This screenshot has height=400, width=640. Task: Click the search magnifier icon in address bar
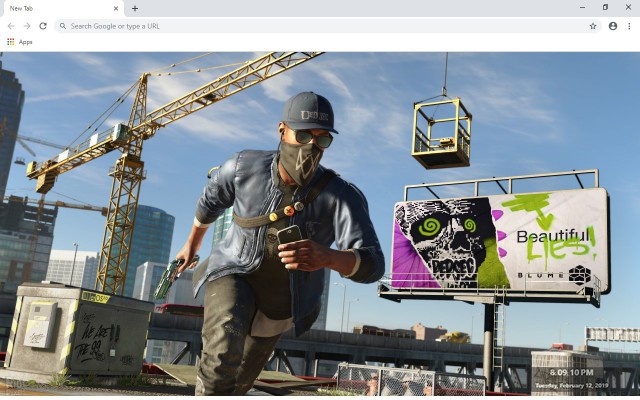tap(63, 26)
